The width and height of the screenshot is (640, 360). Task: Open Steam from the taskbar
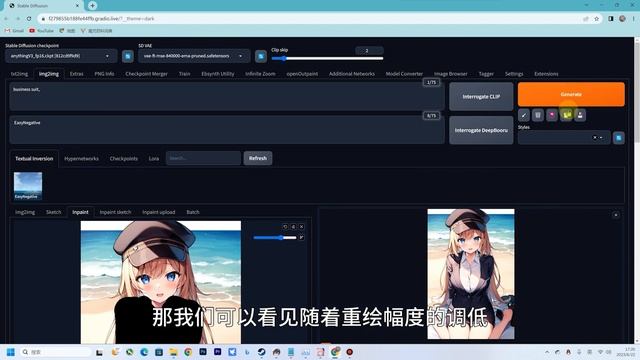click(x=262, y=352)
